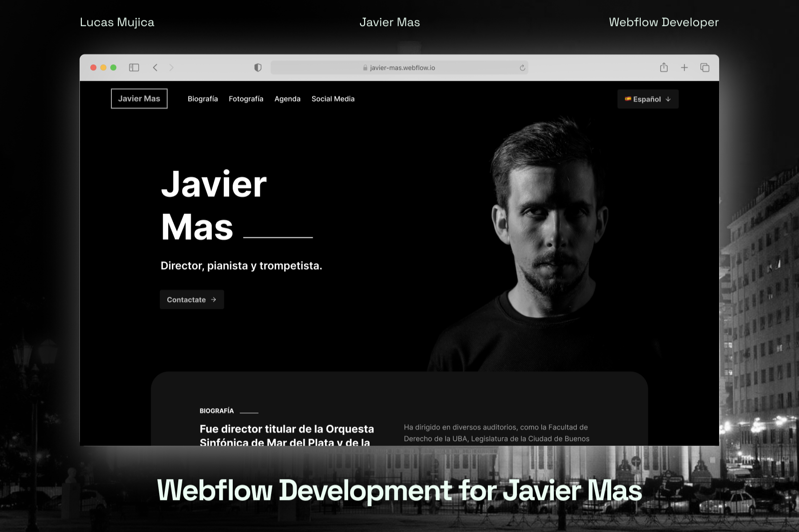Add a new tab with the plus icon

point(684,67)
